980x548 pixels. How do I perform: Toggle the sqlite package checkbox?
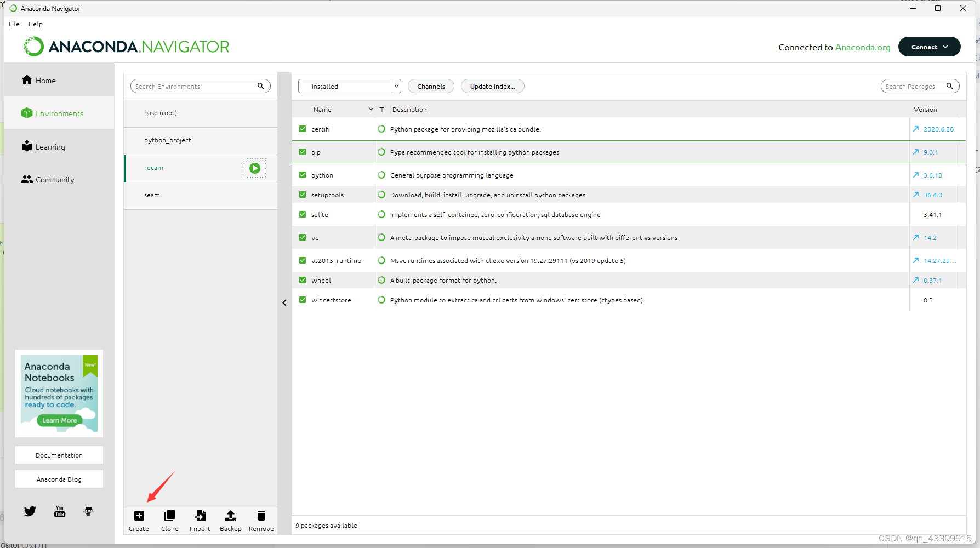click(303, 214)
